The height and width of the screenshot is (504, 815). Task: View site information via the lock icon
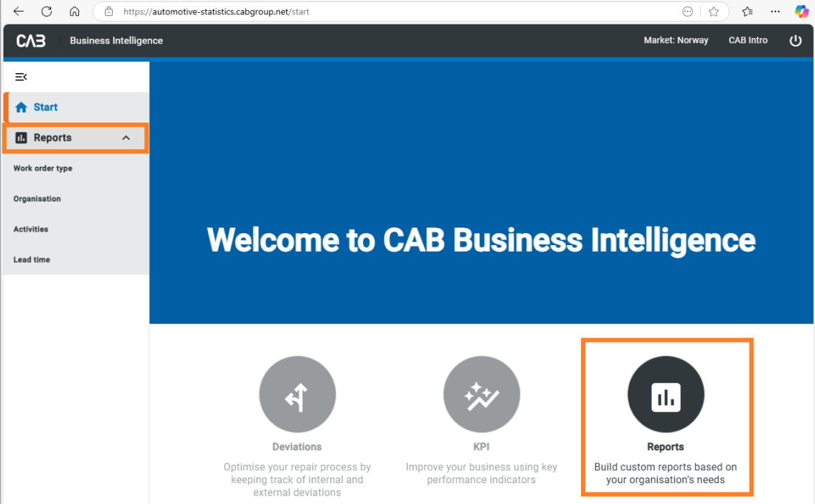[108, 11]
